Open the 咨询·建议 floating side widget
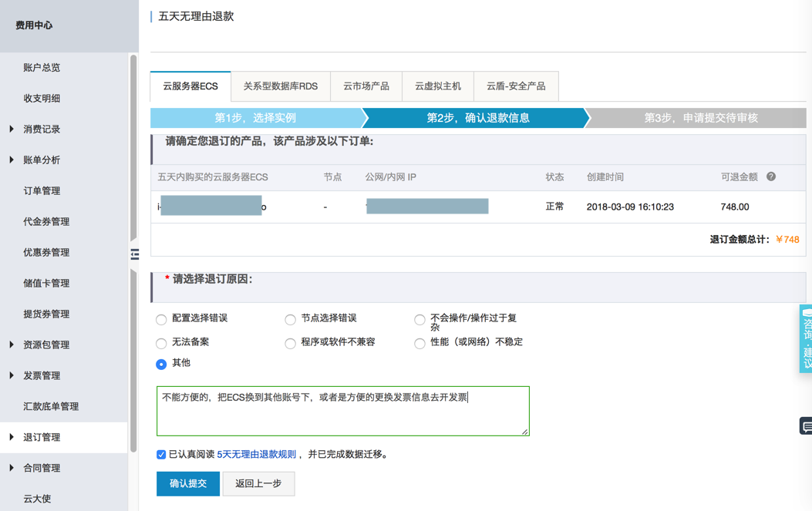This screenshot has width=812, height=511. (806, 338)
